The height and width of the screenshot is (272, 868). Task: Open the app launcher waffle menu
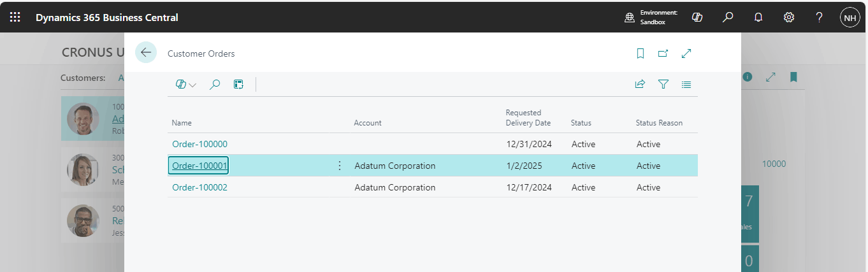point(15,17)
